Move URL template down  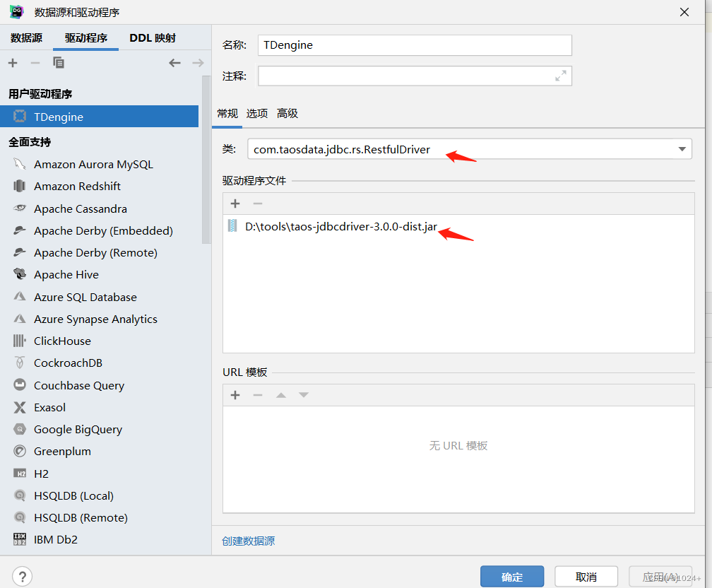(x=303, y=395)
